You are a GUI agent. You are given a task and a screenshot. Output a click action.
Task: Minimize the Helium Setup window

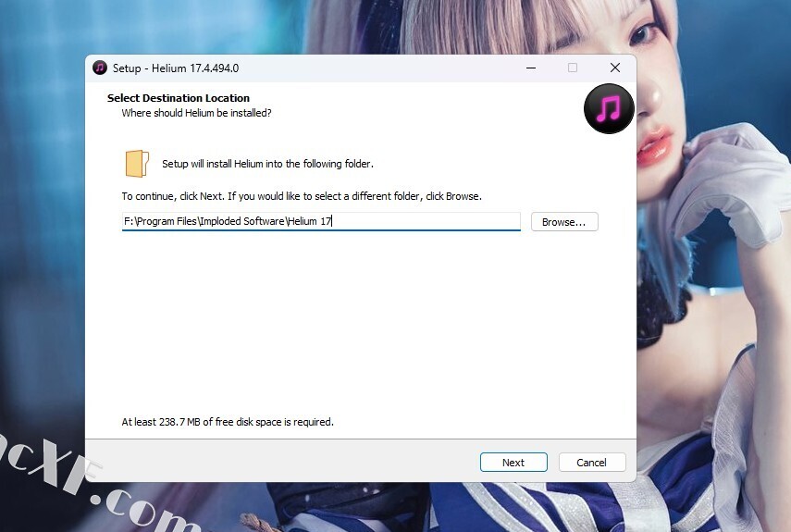coord(532,68)
